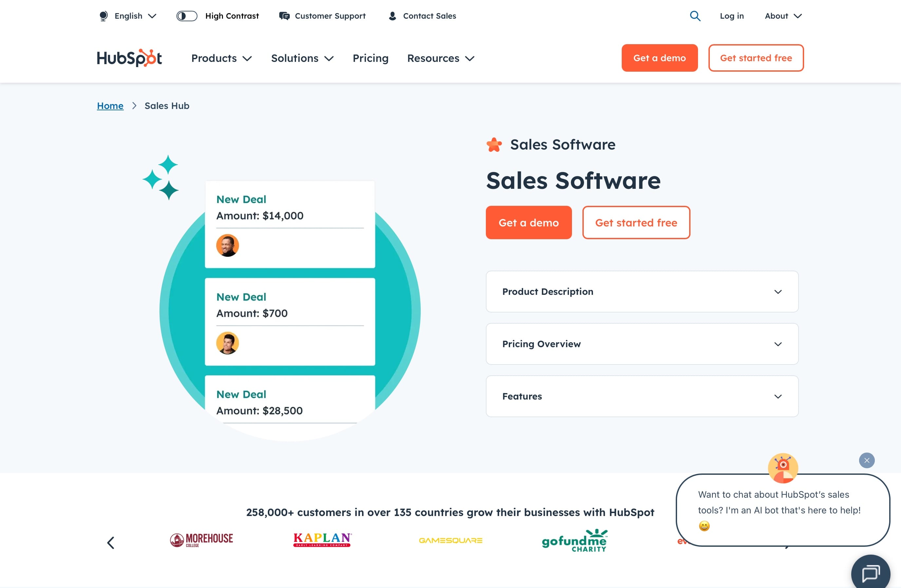This screenshot has height=588, width=901.
Task: Click the Sales Software star icon
Action: (493, 144)
